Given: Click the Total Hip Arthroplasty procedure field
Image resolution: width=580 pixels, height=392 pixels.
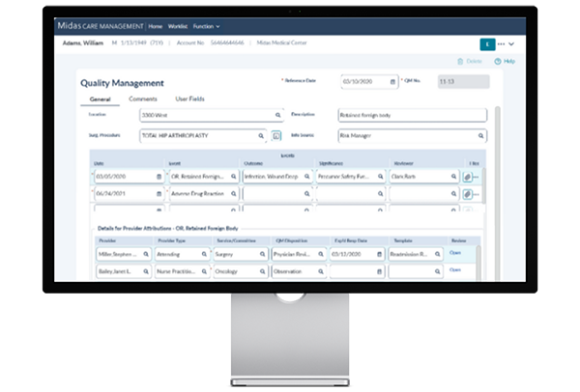Looking at the screenshot, I should 203,136.
